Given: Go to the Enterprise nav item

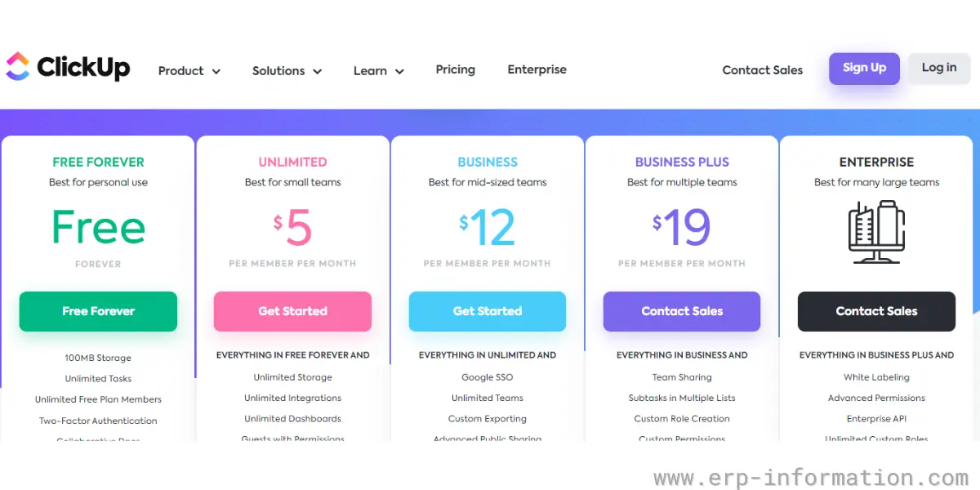Looking at the screenshot, I should click(x=537, y=69).
